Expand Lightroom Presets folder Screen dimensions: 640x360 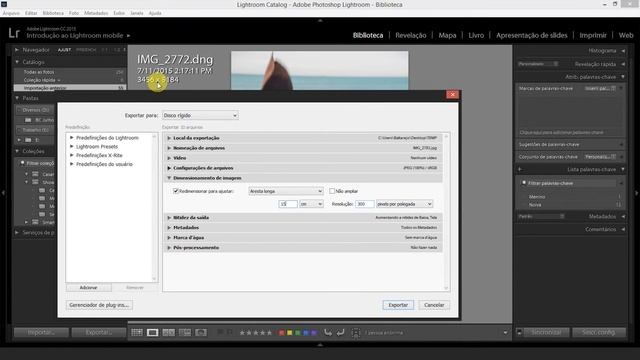(72, 146)
